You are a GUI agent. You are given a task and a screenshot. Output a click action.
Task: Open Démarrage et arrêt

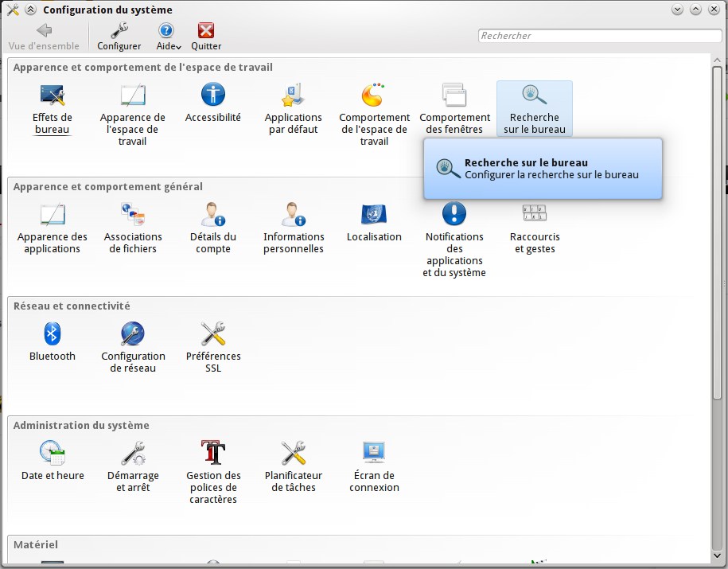coord(132,467)
